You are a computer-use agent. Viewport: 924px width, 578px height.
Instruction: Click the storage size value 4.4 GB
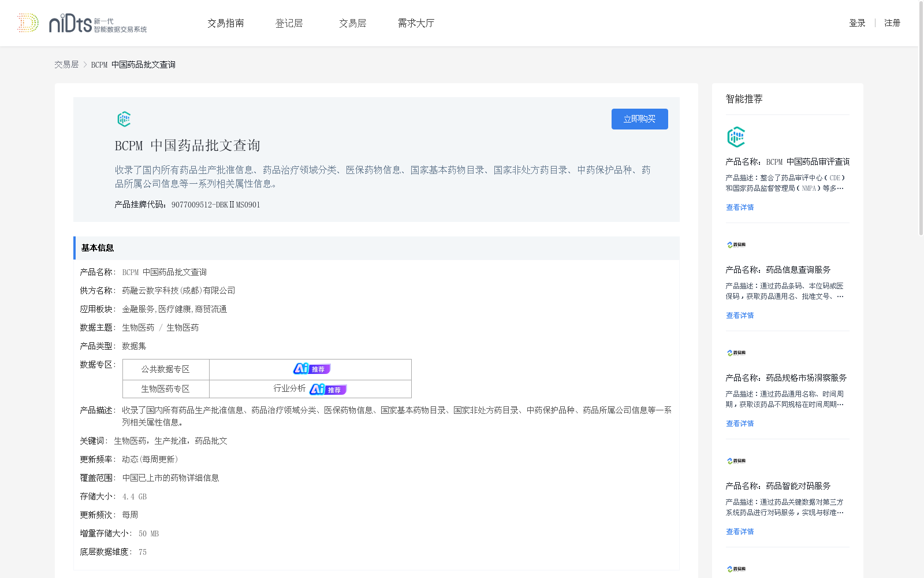pos(135,497)
